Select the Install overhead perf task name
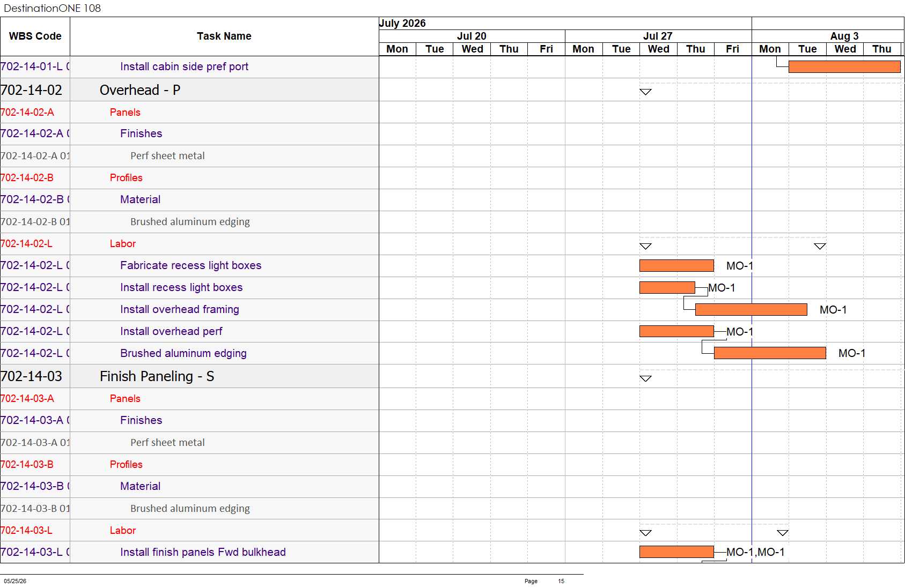The image size is (905, 588). coord(171,331)
